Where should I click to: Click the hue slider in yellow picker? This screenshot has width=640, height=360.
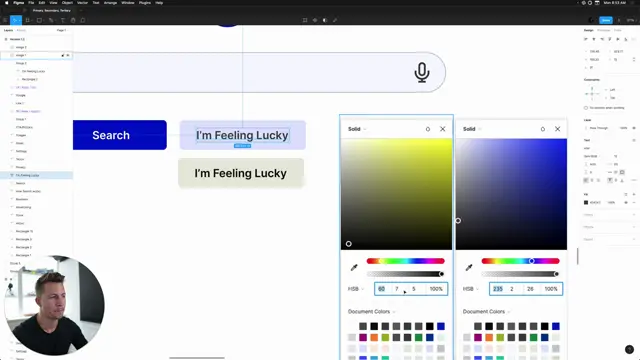coord(405,261)
